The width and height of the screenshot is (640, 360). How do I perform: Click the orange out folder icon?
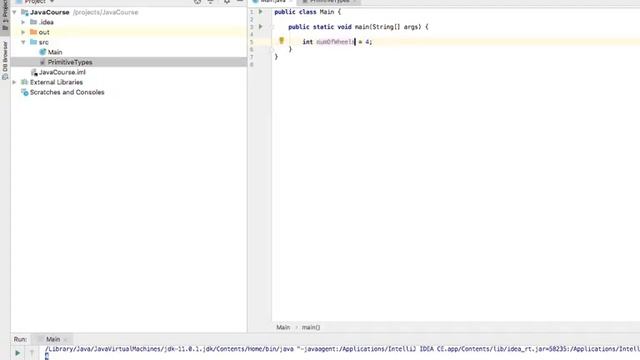point(33,32)
